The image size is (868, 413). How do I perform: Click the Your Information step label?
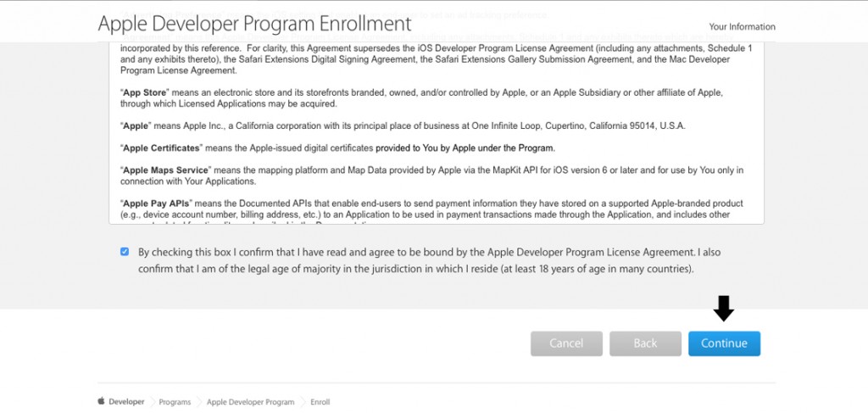tap(742, 26)
